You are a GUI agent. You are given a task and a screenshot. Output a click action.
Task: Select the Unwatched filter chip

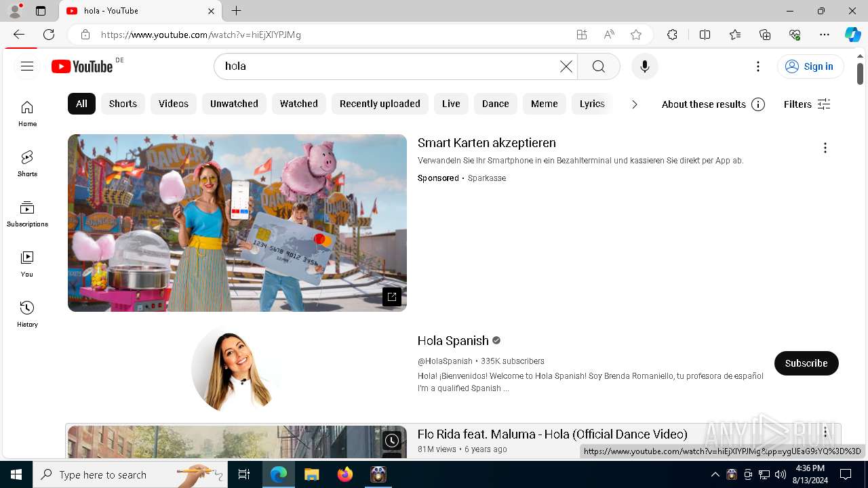(x=234, y=104)
